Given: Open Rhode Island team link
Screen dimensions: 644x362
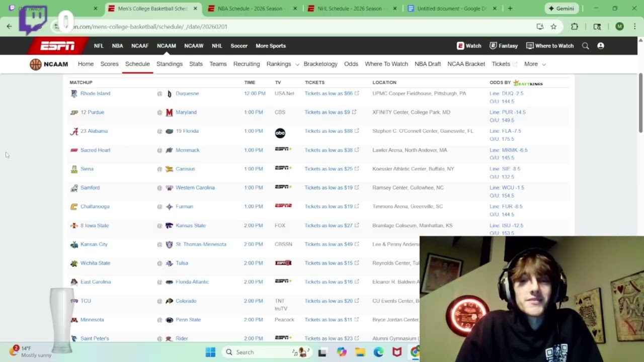Looking at the screenshot, I should point(95,94).
